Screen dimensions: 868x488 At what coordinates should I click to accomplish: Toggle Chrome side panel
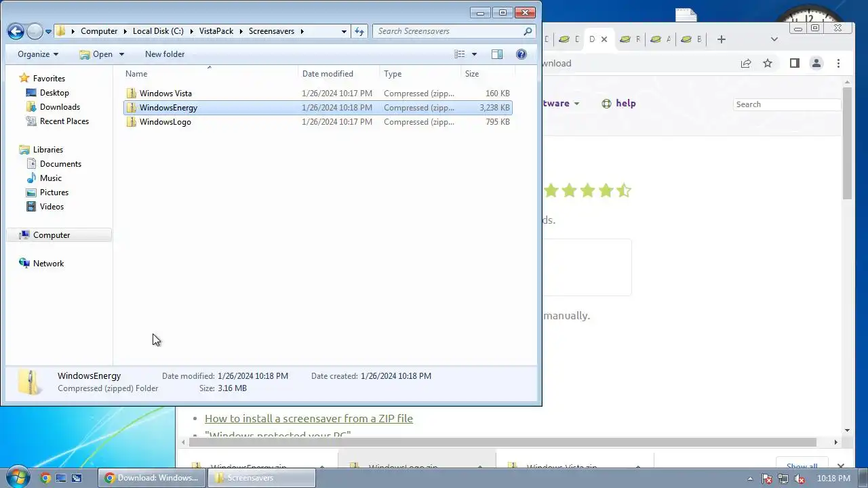point(795,63)
